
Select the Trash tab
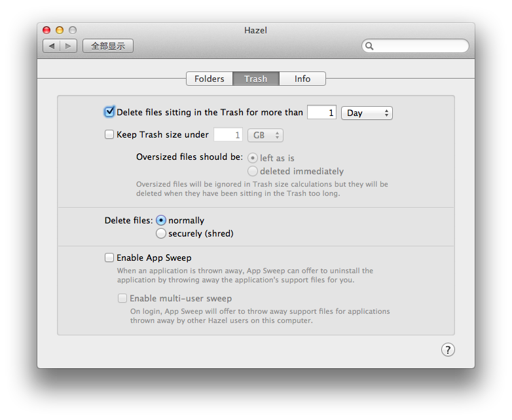click(x=256, y=79)
